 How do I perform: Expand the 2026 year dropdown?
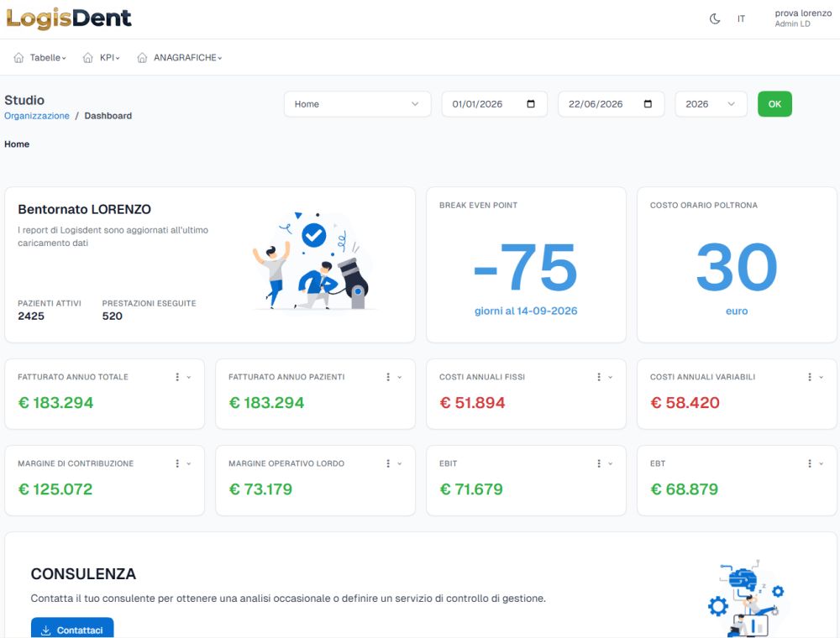pyautogui.click(x=711, y=104)
